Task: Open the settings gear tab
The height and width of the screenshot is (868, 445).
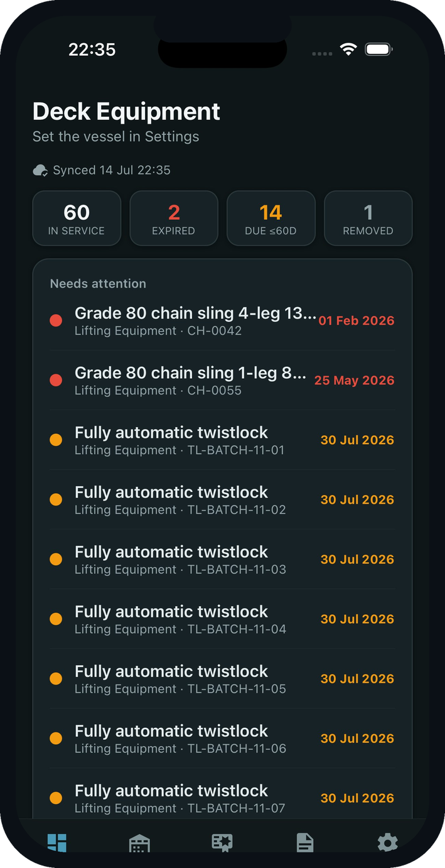Action: (x=387, y=843)
